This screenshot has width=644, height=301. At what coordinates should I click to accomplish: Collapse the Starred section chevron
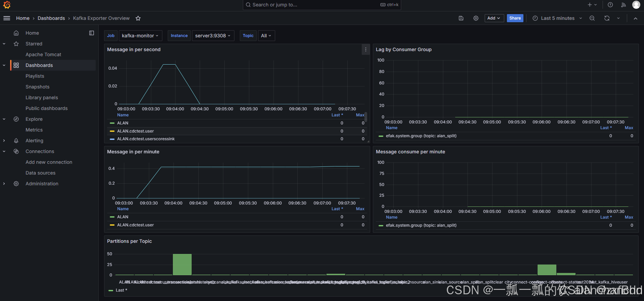4,44
